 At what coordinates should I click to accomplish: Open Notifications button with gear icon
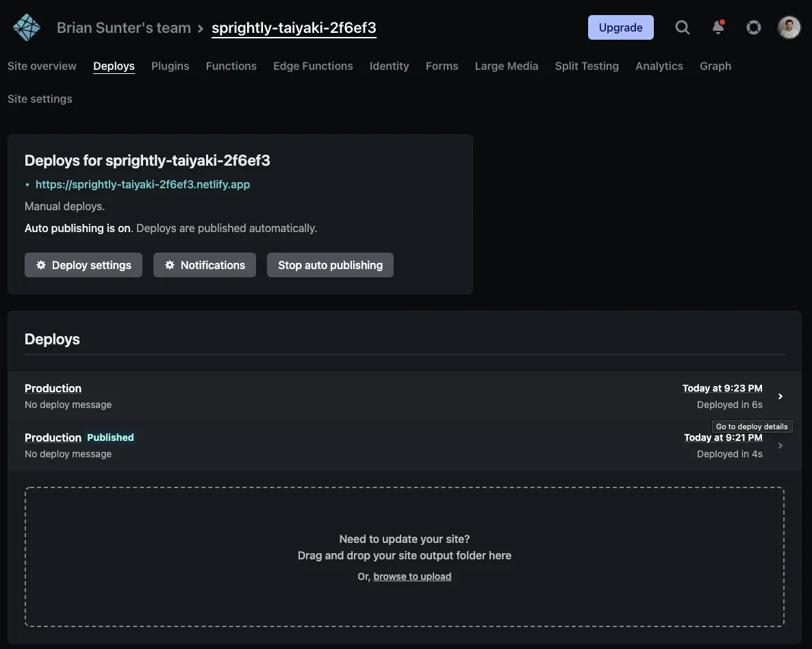(x=205, y=265)
